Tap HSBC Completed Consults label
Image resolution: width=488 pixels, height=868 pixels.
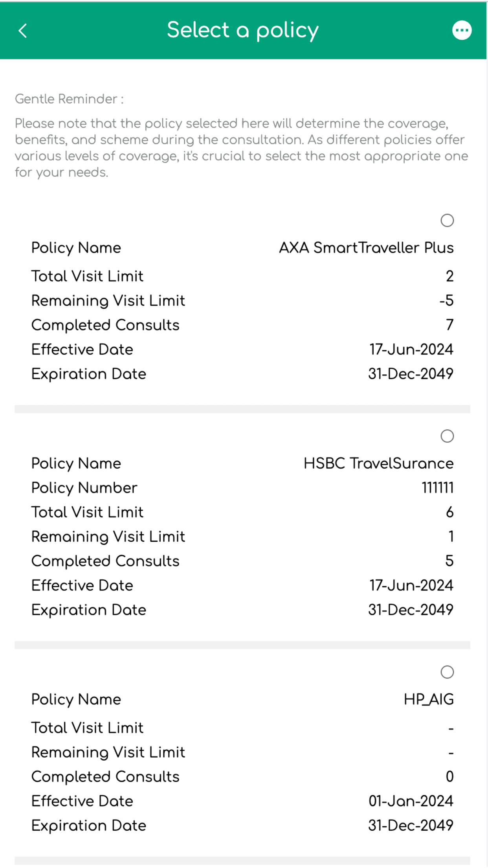(105, 561)
